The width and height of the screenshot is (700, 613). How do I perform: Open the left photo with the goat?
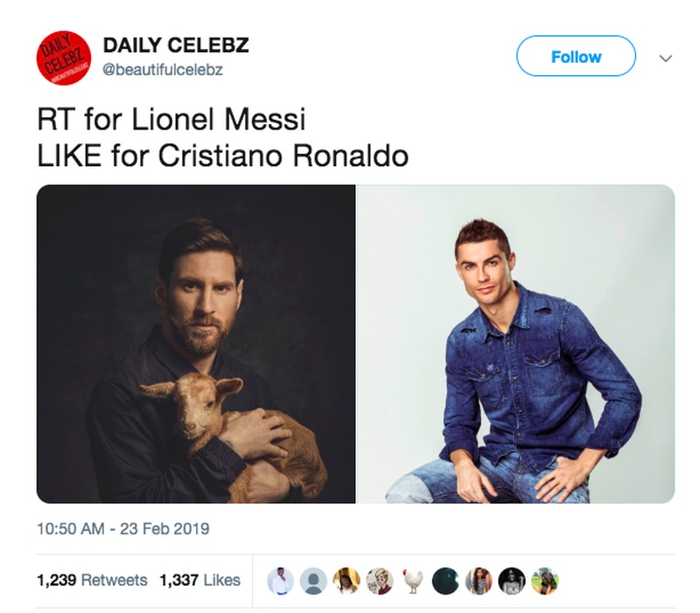(x=196, y=344)
